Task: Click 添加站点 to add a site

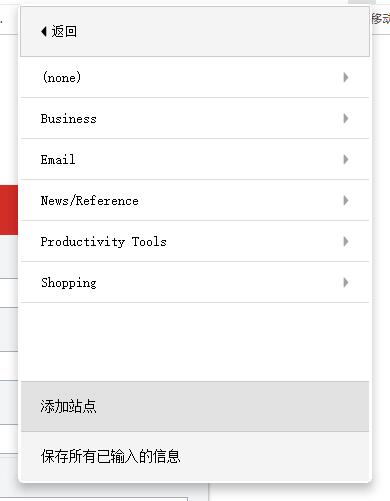Action: 195,406
